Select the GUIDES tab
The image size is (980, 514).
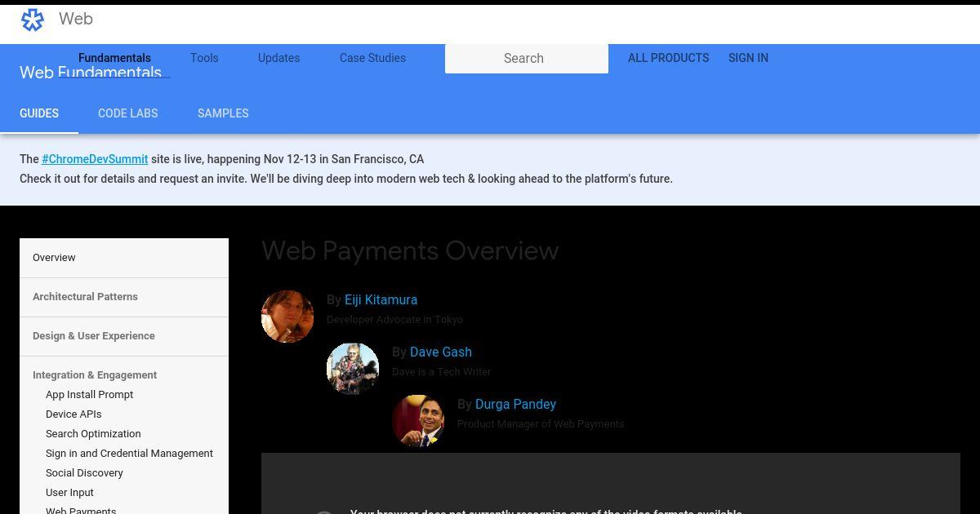(39, 113)
